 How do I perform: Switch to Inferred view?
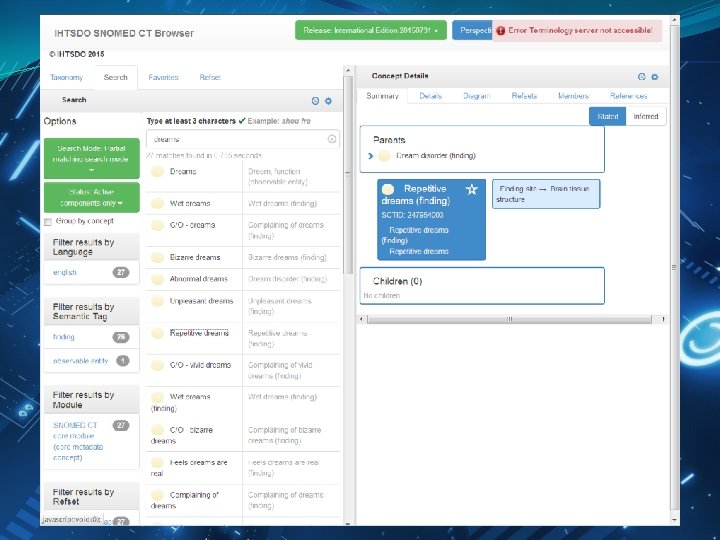pos(646,117)
